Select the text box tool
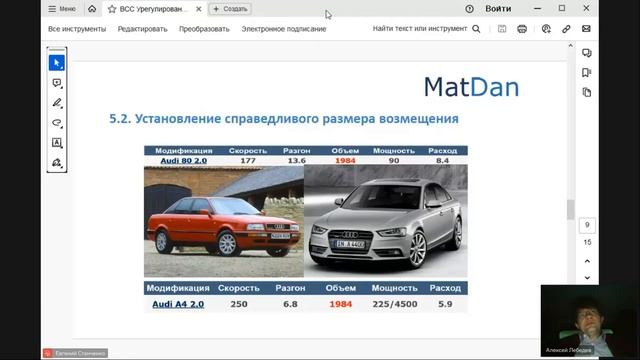This screenshot has height=360, width=640. coord(57,142)
